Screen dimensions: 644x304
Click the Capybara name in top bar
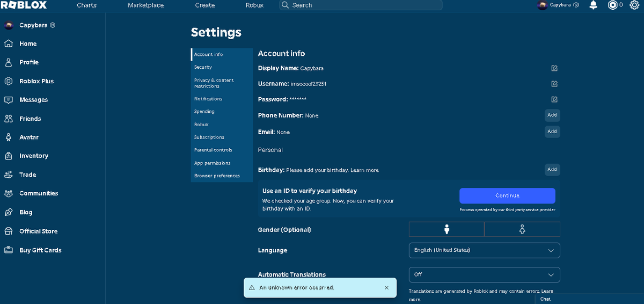click(560, 5)
